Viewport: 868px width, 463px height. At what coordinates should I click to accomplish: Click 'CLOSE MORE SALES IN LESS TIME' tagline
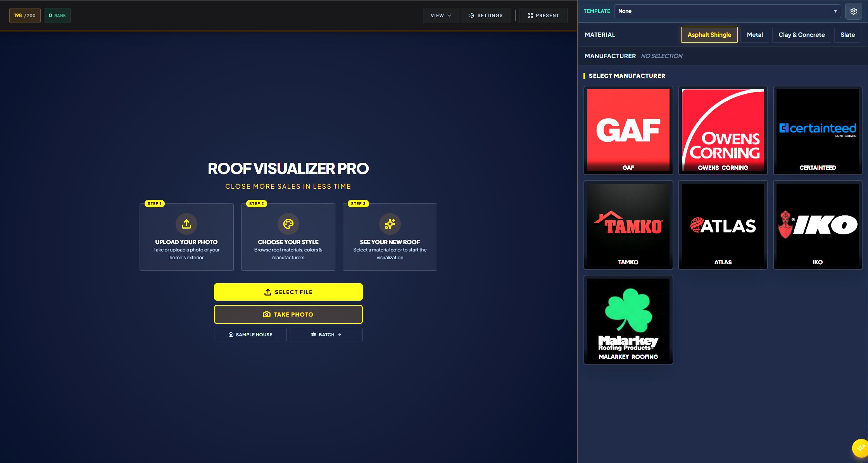[288, 186]
